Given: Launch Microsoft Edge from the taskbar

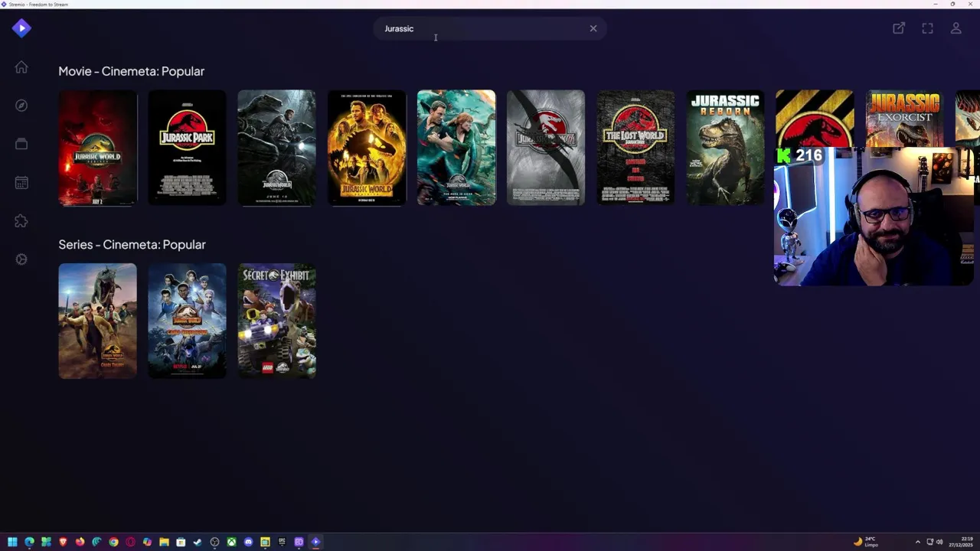Looking at the screenshot, I should click(x=29, y=542).
